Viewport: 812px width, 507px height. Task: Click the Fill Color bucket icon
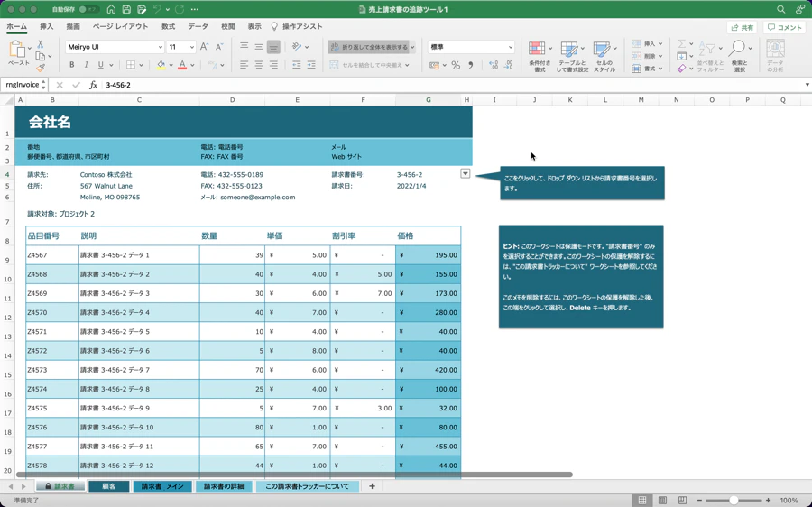tap(161, 65)
